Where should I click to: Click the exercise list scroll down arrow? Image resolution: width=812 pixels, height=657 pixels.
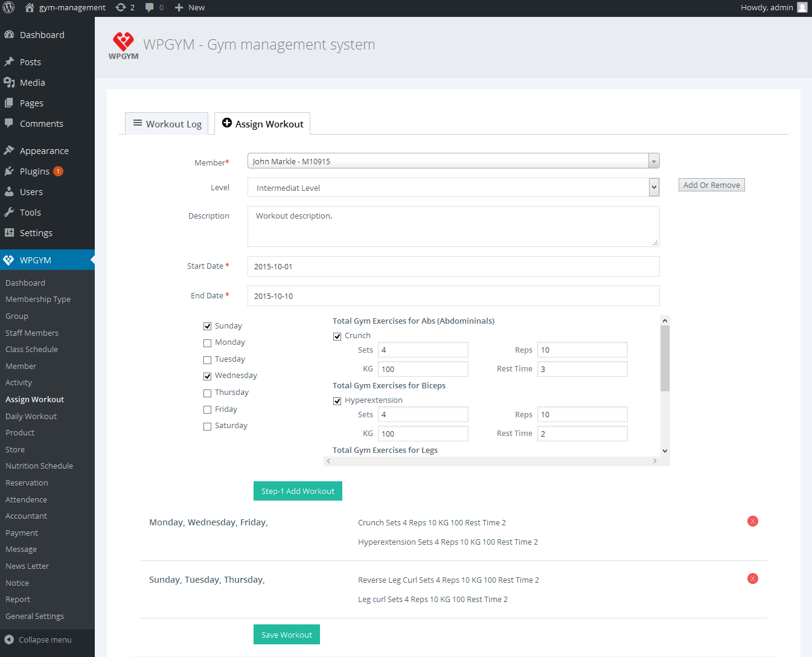pos(665,450)
